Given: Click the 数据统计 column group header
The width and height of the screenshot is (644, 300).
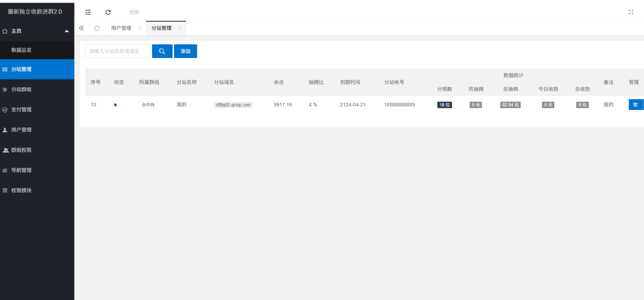Looking at the screenshot, I should tap(513, 75).
